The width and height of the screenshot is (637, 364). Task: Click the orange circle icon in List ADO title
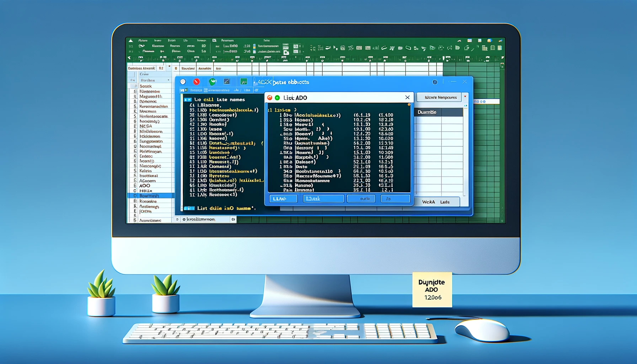coord(270,98)
